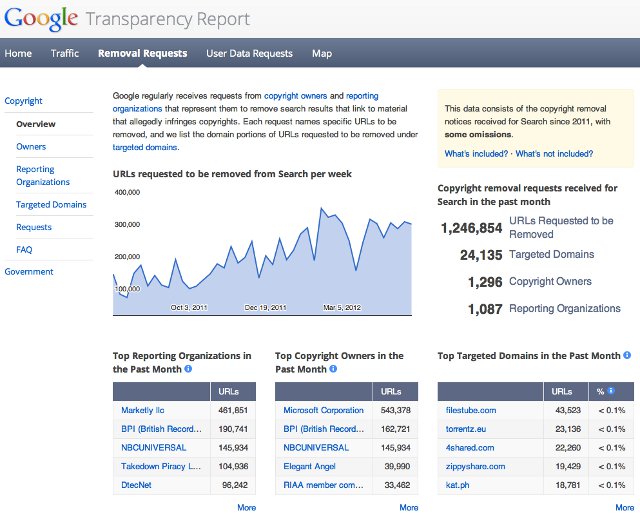Image resolution: width=640 pixels, height=515 pixels.
Task: Click More under Top Targeted Domains table
Action: click(x=624, y=507)
